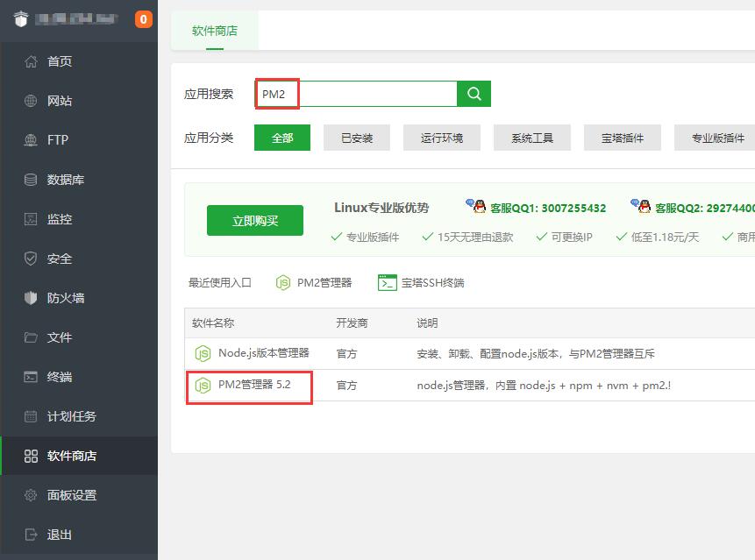Filter apps by 已安装
This screenshot has height=560, width=755.
click(357, 138)
